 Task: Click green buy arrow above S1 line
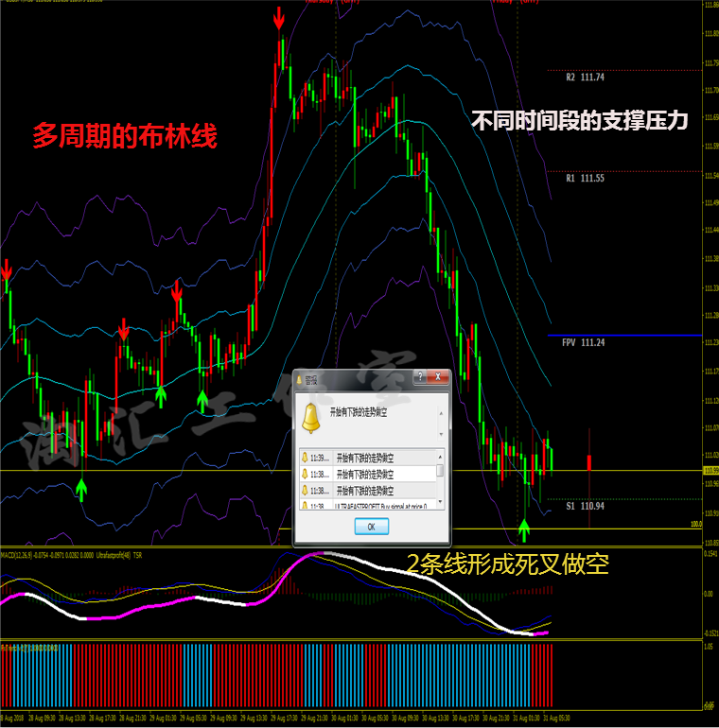[524, 530]
